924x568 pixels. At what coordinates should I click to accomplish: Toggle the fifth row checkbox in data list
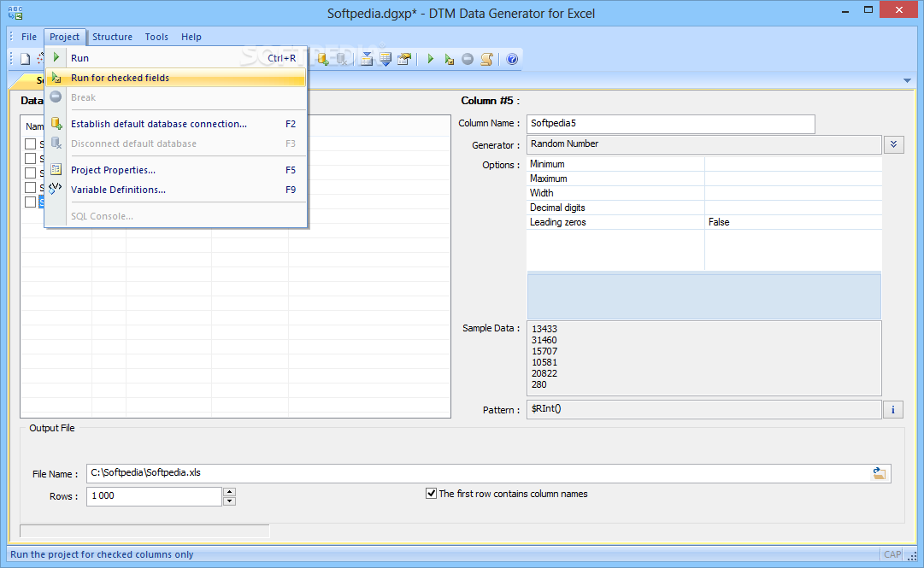(31, 202)
